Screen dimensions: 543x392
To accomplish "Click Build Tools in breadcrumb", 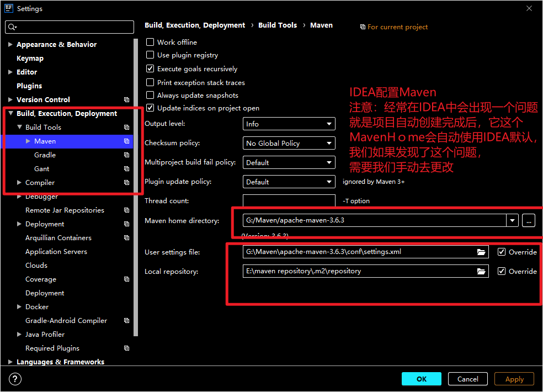I will [x=278, y=25].
